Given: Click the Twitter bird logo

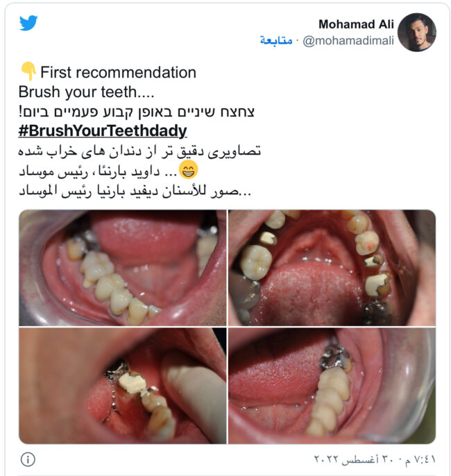Looking at the screenshot, I should click(28, 23).
